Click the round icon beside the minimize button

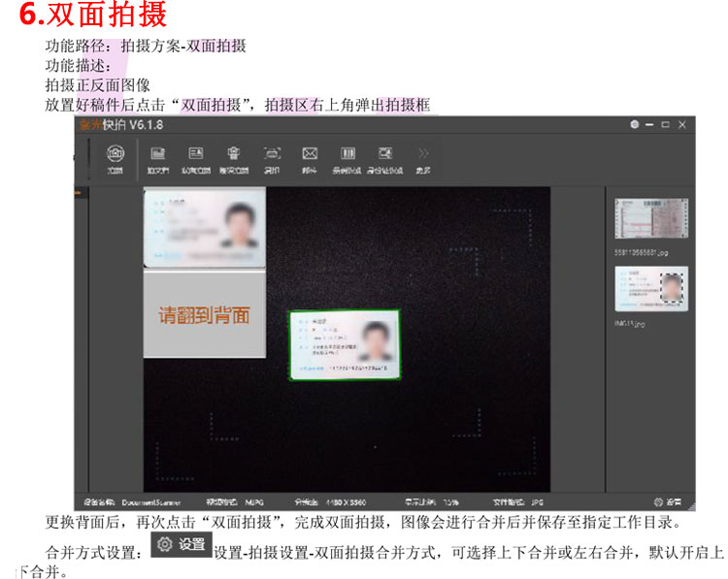tap(634, 125)
